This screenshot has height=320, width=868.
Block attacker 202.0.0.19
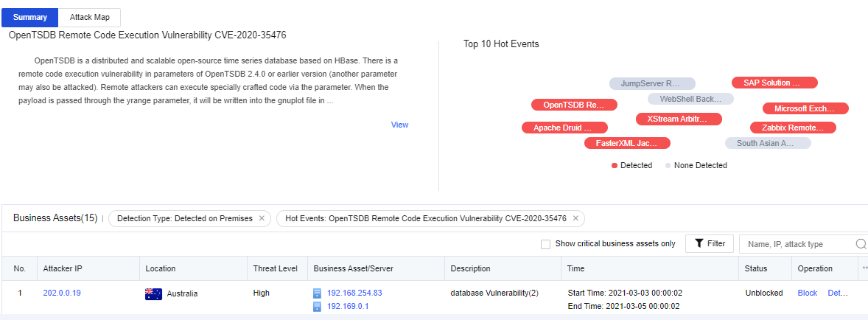tap(807, 293)
